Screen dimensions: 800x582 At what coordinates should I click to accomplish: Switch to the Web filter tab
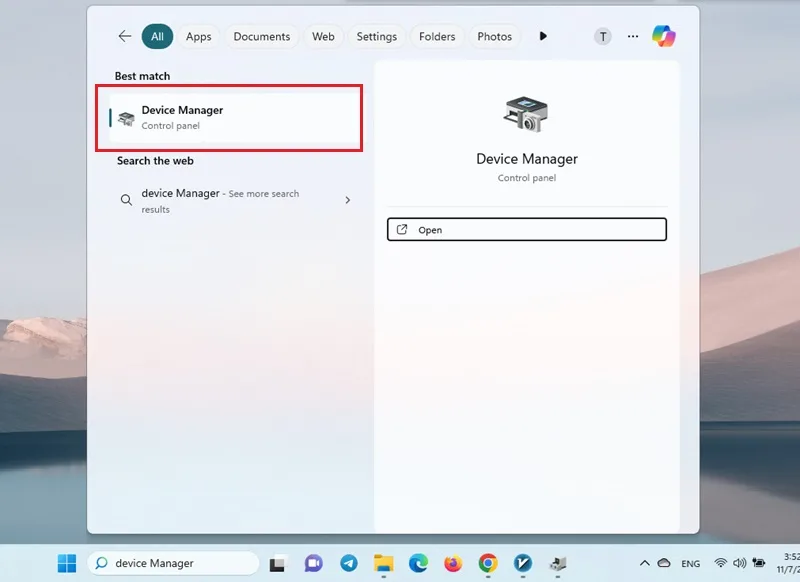click(323, 36)
